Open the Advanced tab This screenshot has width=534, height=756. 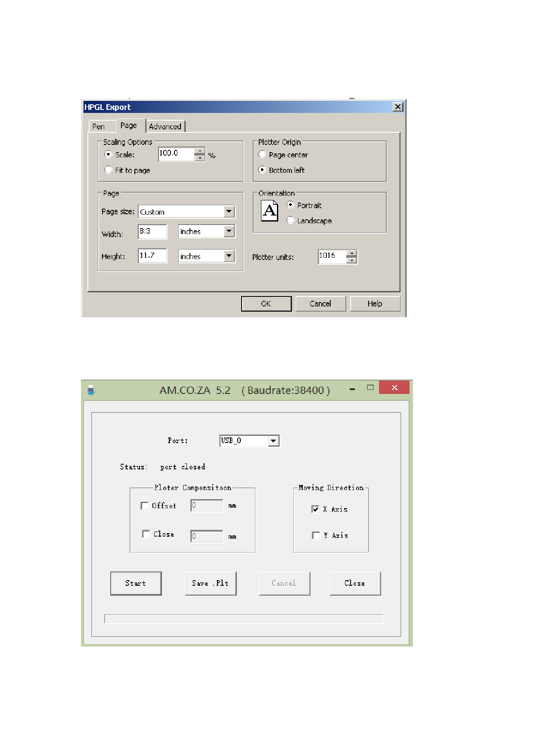point(165,126)
